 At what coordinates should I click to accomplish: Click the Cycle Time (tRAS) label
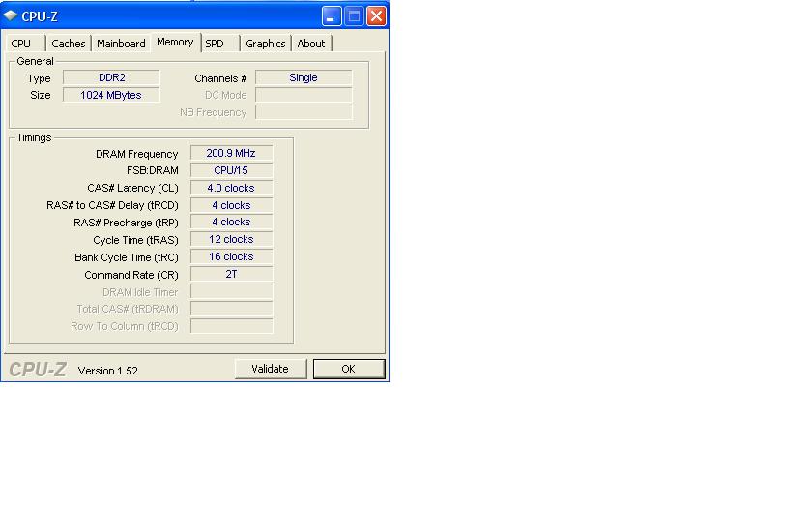(135, 241)
